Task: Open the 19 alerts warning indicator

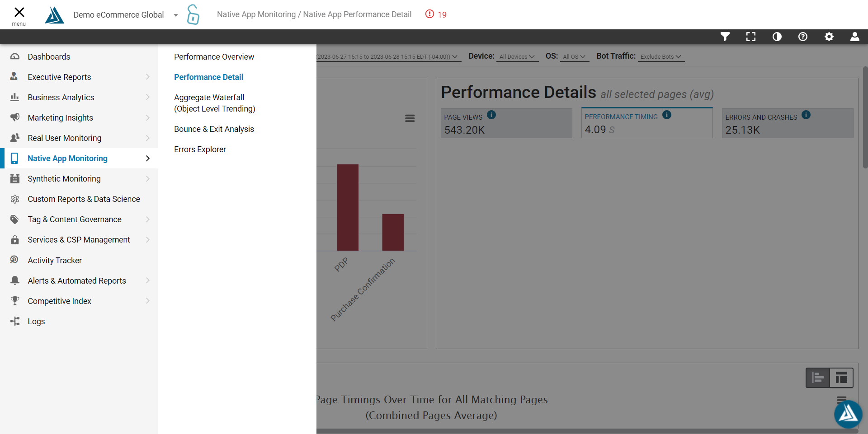Action: 436,14
